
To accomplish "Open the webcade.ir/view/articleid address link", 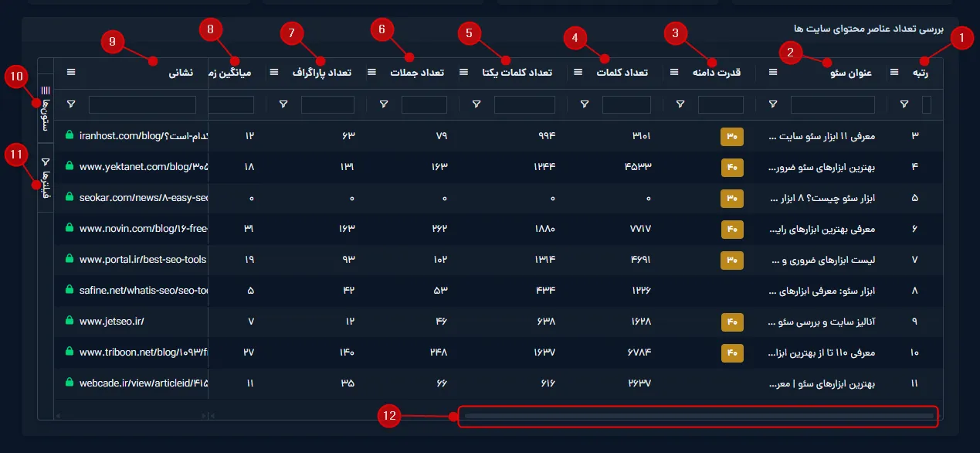I will click(x=144, y=383).
